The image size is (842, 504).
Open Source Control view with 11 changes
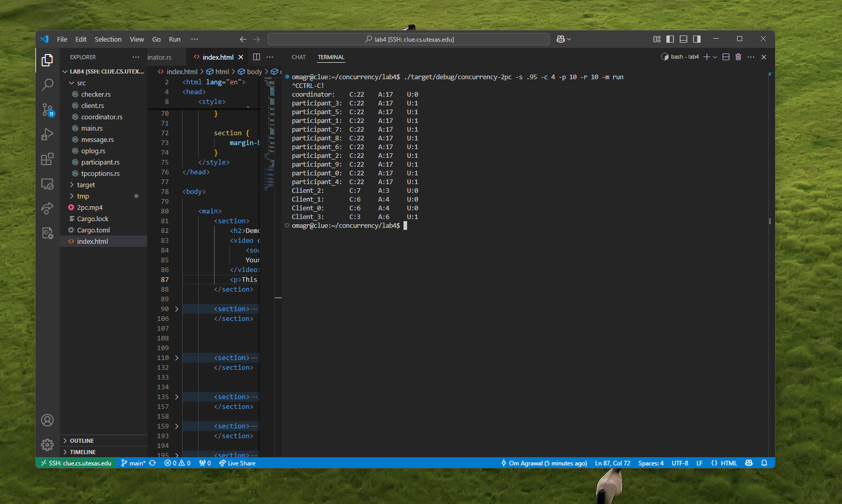(47, 110)
